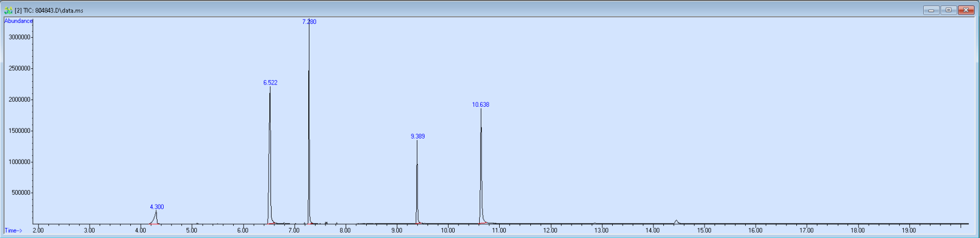Click the title bar text TIC: 804843.D\data.ms
The image size is (980, 238).
53,11
